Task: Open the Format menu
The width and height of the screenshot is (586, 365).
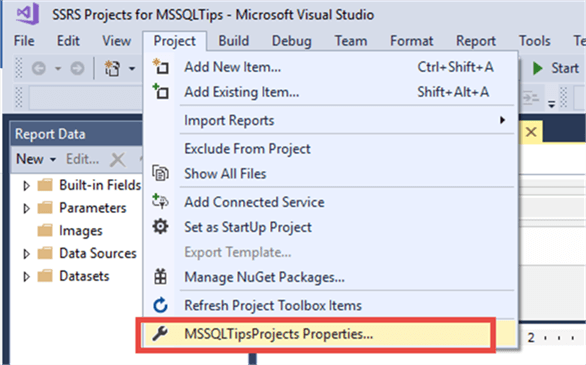Action: tap(411, 41)
